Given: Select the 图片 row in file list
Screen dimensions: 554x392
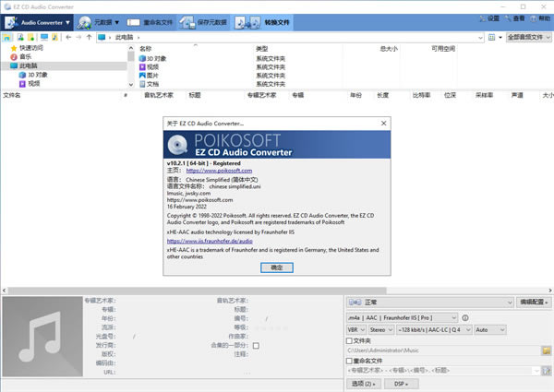Looking at the screenshot, I should (152, 76).
